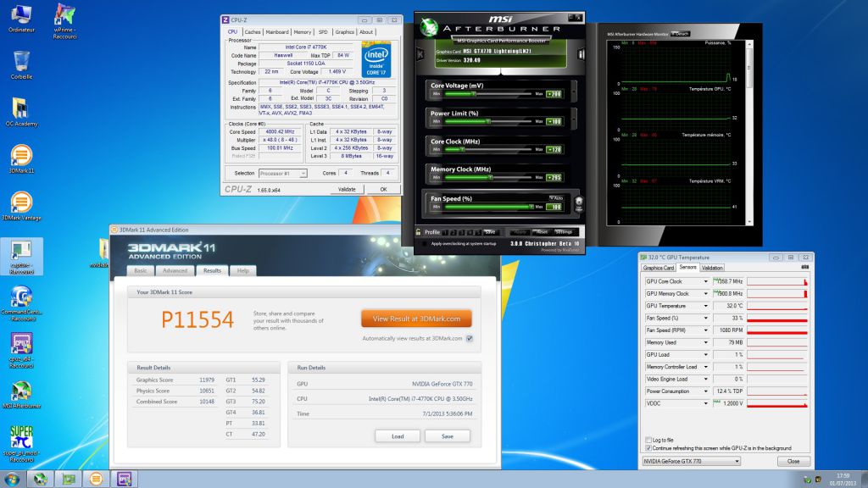The height and width of the screenshot is (488, 868).
Task: Open the Ordinateur desktop icon
Action: (21, 19)
